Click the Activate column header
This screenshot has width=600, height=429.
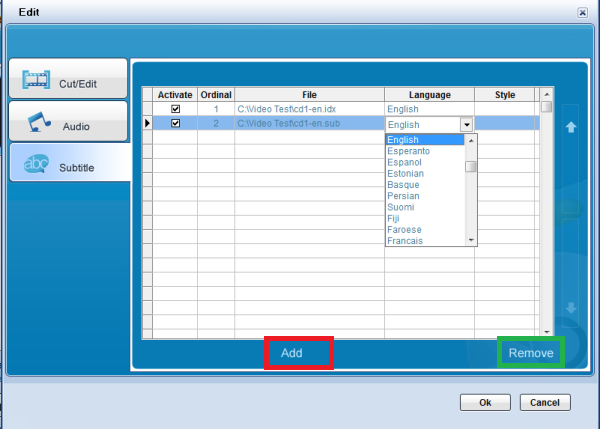click(175, 95)
